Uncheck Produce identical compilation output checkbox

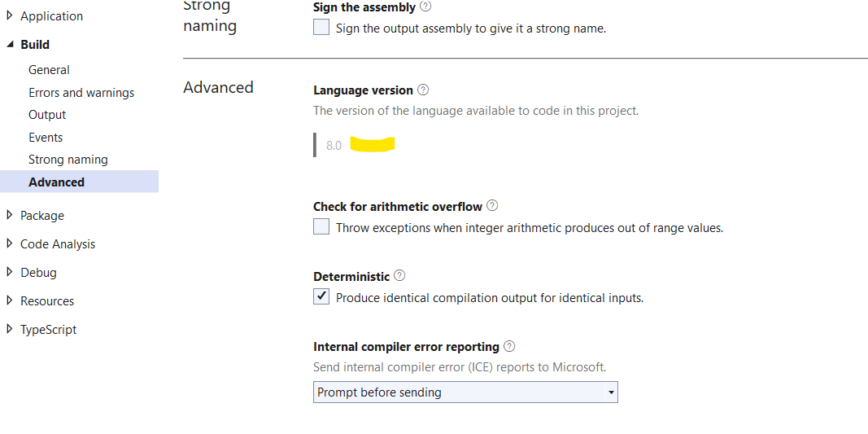[x=321, y=296]
